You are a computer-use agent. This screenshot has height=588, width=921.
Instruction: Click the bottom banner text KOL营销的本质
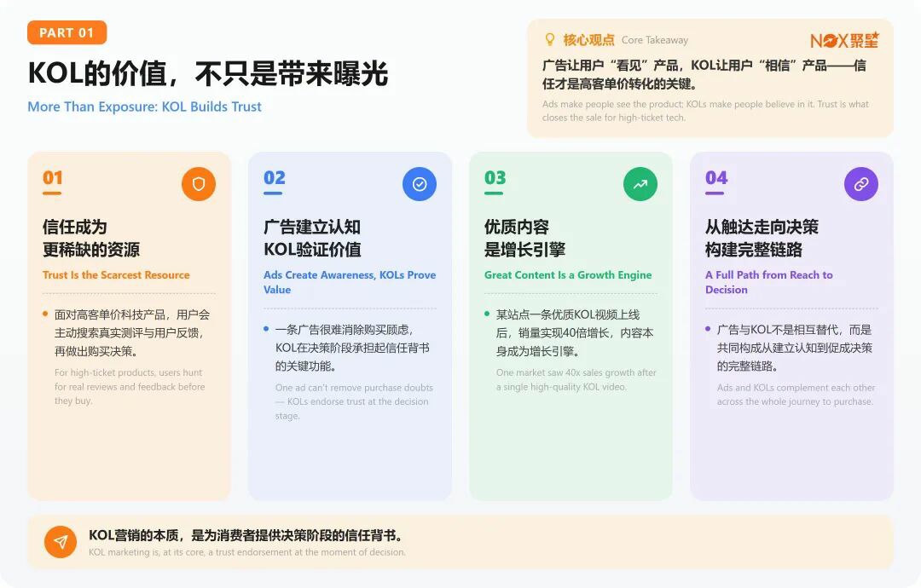tap(246, 535)
